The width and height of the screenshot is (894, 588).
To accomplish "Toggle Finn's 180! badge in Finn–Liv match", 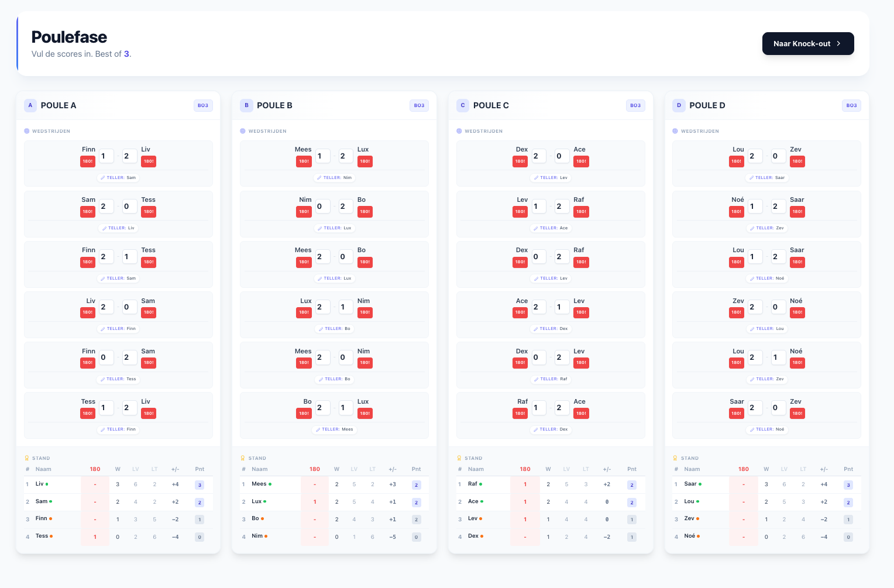I will click(88, 161).
